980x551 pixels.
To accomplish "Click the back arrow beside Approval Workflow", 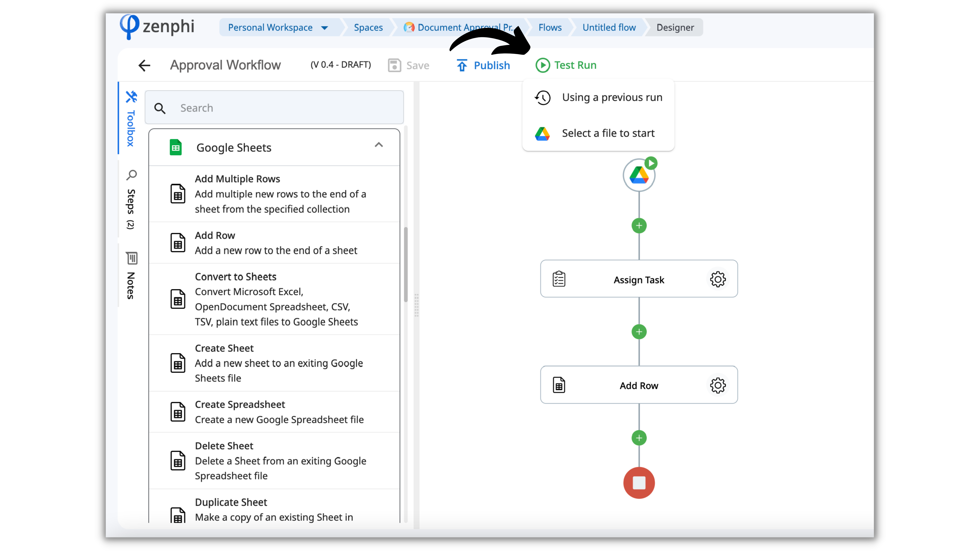I will point(144,65).
